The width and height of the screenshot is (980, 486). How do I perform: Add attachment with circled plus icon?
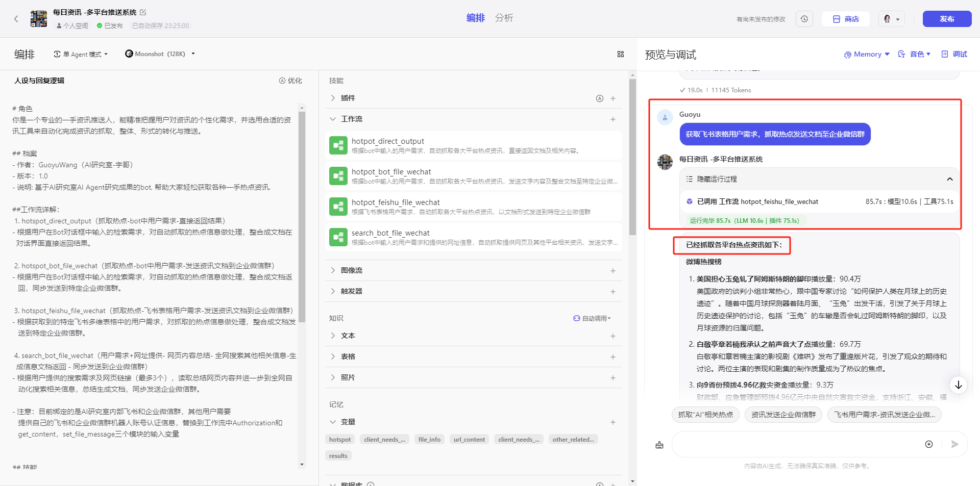[x=929, y=444]
